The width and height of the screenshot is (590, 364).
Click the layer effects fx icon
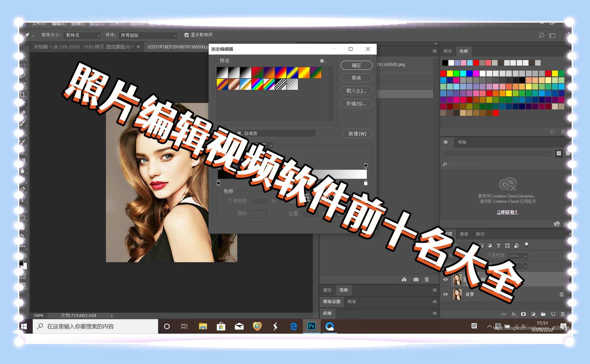pos(514,314)
